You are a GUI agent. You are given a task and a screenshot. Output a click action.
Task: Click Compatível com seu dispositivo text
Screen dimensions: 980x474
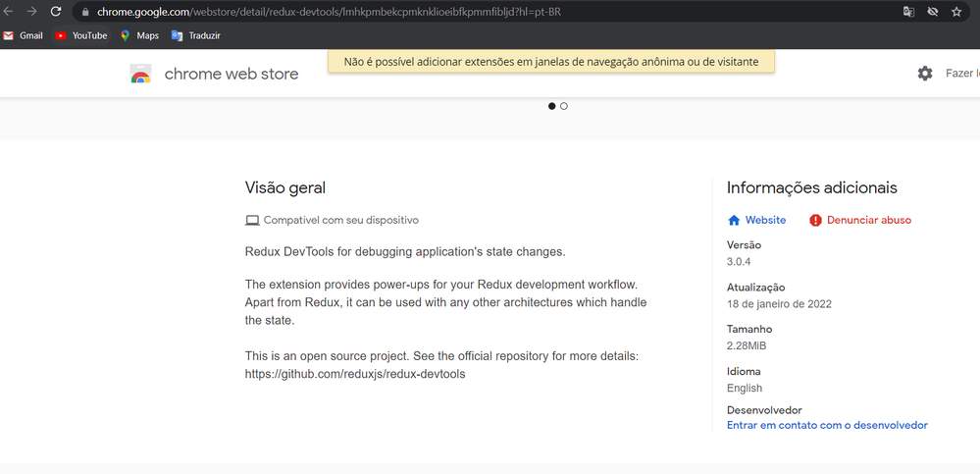tap(341, 220)
